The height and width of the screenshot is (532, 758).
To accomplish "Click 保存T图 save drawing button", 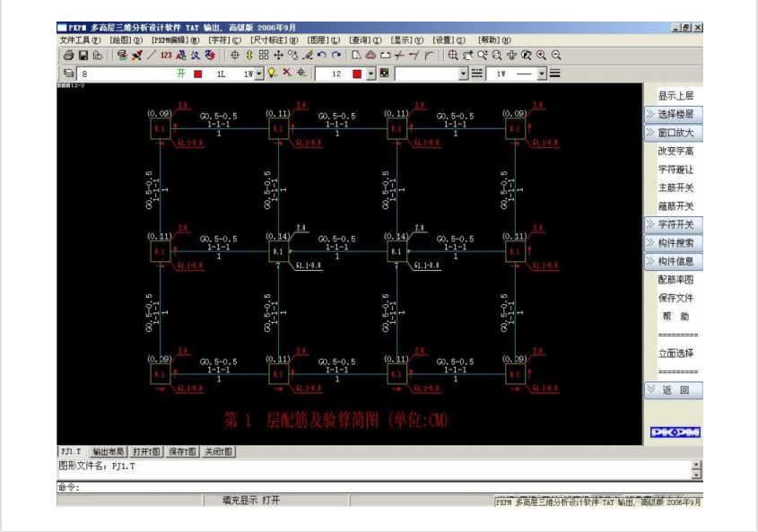I will 182,452.
